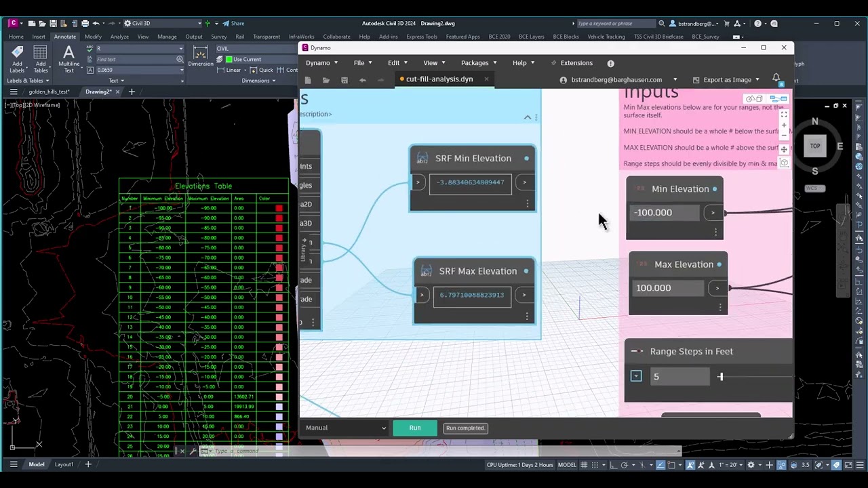Toggle the Find text search button

point(180,59)
